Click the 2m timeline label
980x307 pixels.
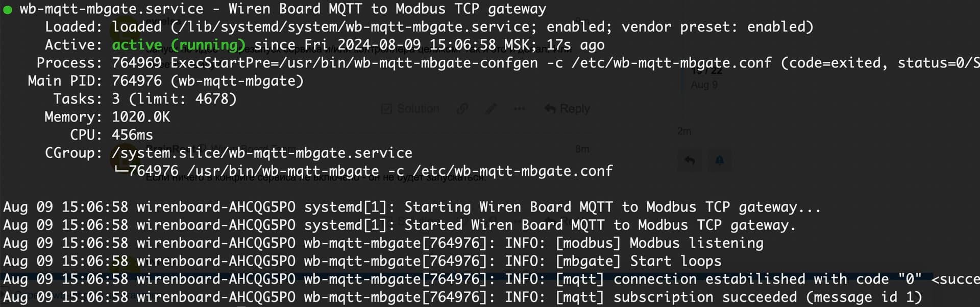(x=684, y=131)
